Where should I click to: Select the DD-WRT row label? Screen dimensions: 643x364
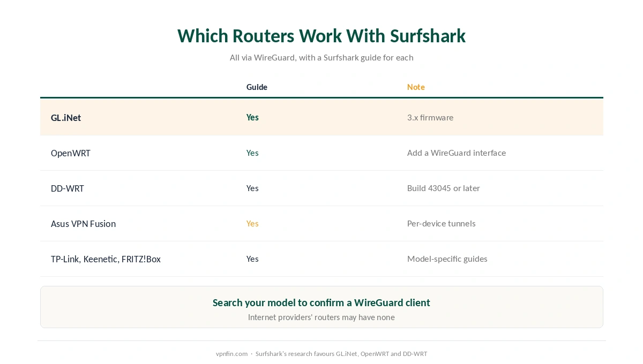[x=68, y=188]
